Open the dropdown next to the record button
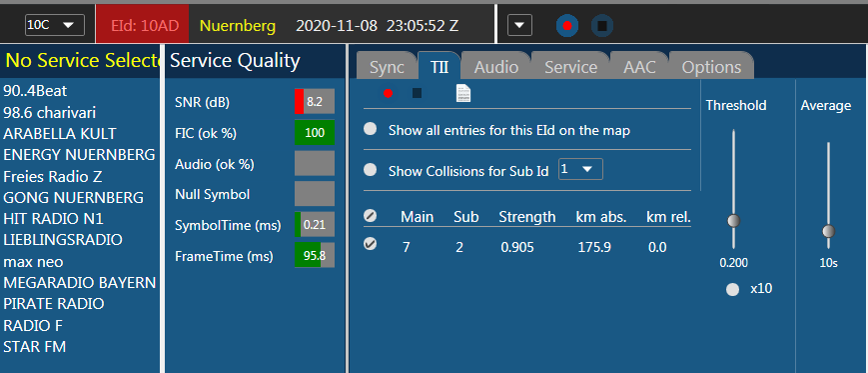This screenshot has width=868, height=373. [x=519, y=25]
